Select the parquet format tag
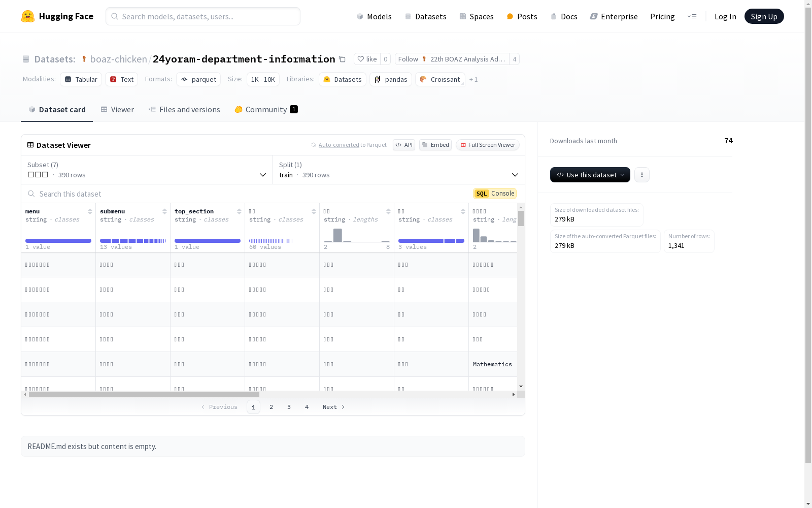 pyautogui.click(x=198, y=79)
